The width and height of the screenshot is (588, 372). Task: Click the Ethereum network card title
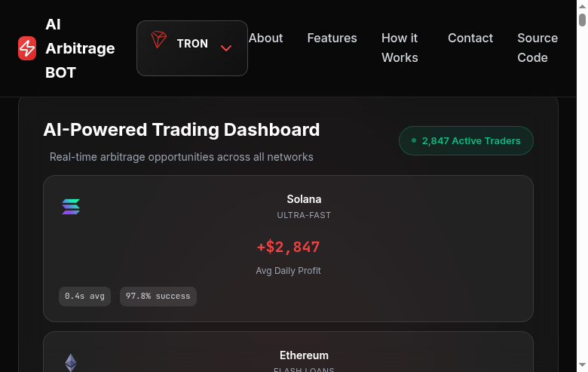(x=304, y=355)
